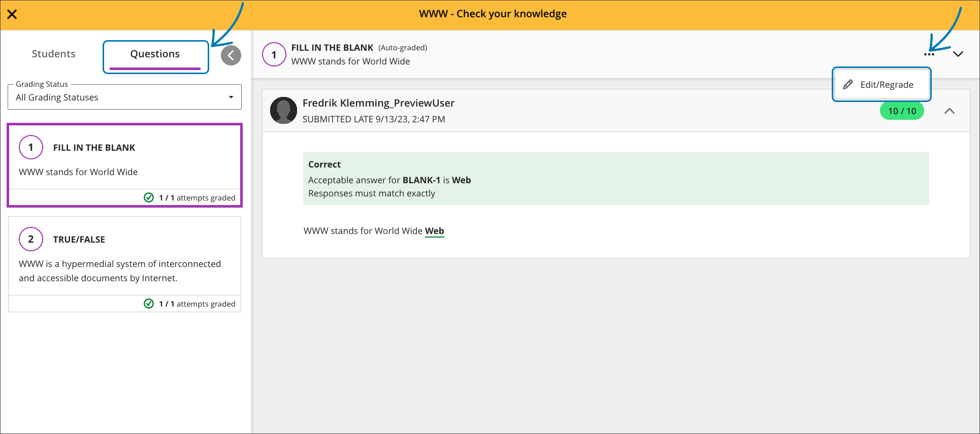Click Fredrik Klemming's profile avatar
The width and height of the screenshot is (980, 434).
[283, 111]
